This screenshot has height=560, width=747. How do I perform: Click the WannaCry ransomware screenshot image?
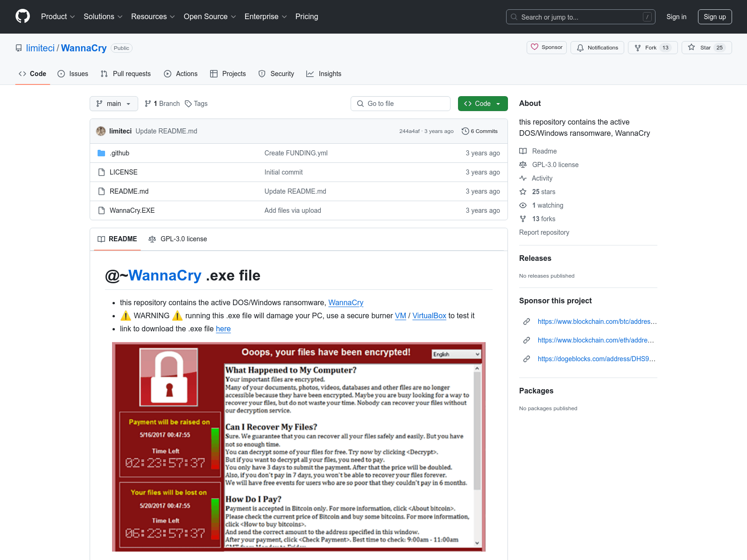pos(299,447)
